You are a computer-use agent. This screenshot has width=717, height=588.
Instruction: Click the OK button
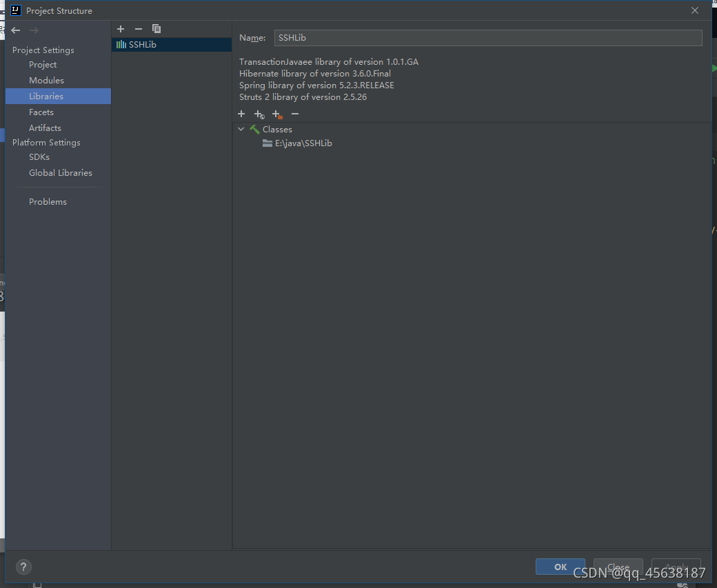(560, 567)
